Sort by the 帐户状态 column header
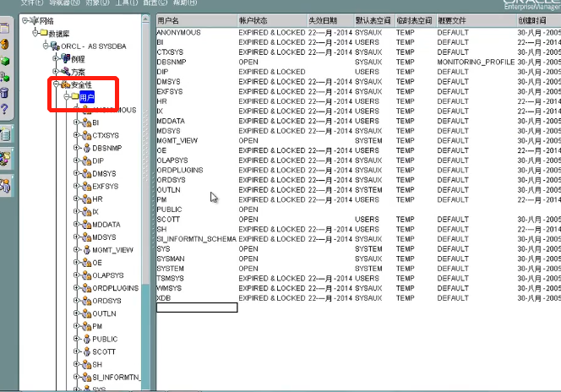This screenshot has height=392, width=561. click(272, 21)
